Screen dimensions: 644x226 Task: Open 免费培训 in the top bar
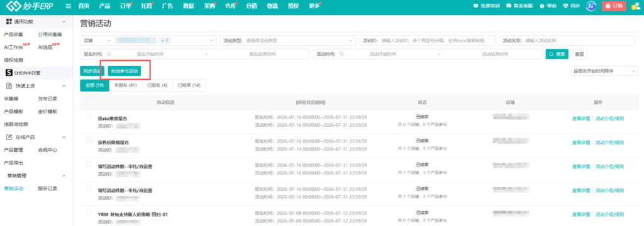(x=487, y=6)
